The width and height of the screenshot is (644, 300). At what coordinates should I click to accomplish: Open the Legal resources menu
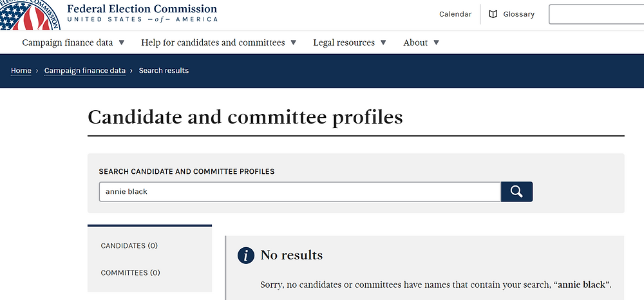click(344, 42)
